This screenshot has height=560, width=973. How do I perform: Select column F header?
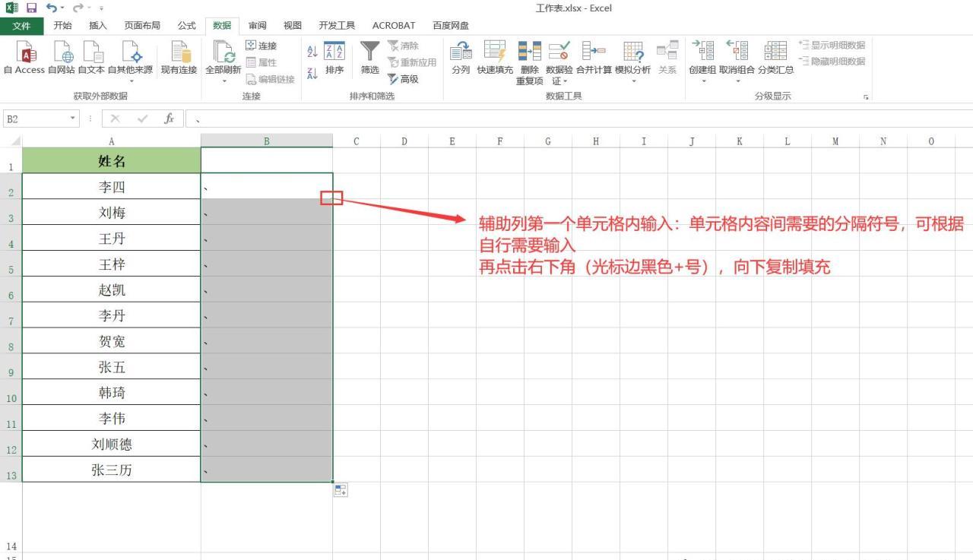pos(500,141)
